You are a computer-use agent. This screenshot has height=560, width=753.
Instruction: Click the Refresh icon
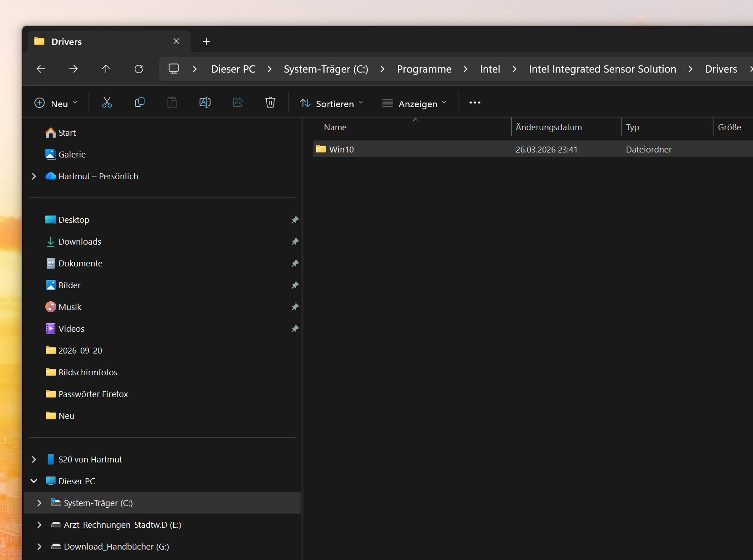coord(139,69)
